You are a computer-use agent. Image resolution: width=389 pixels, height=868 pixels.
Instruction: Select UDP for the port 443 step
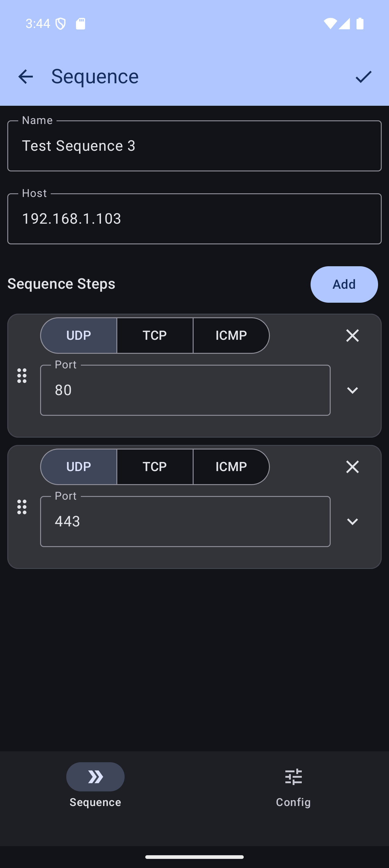pos(79,467)
